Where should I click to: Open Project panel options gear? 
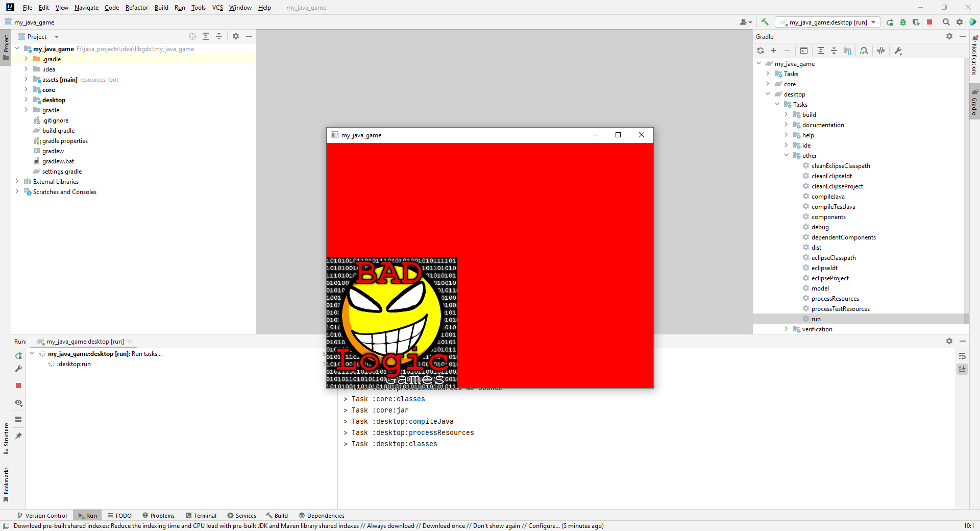pyautogui.click(x=236, y=36)
